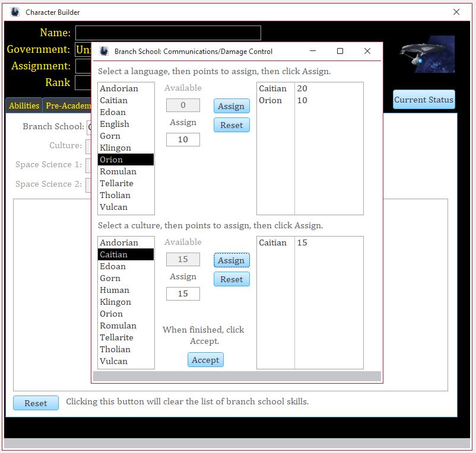This screenshot has width=476, height=453.
Task: Minimize the Branch School dialog
Action: coord(313,52)
